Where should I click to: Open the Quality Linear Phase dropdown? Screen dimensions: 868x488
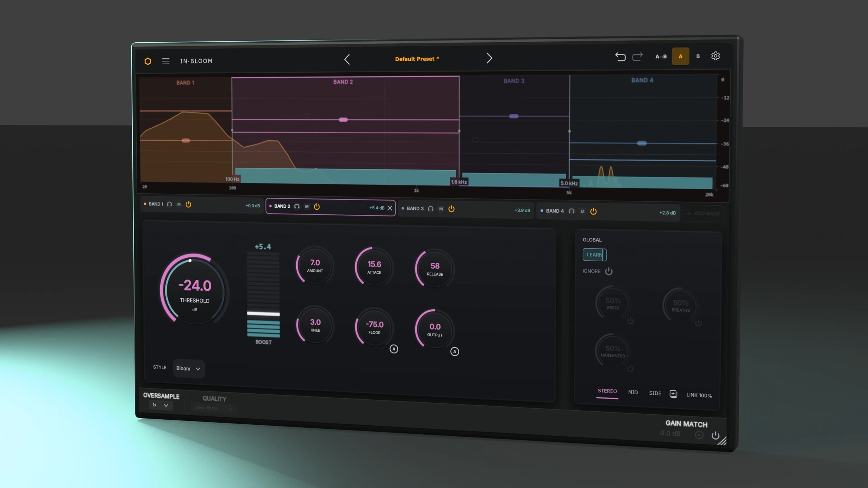(x=213, y=408)
